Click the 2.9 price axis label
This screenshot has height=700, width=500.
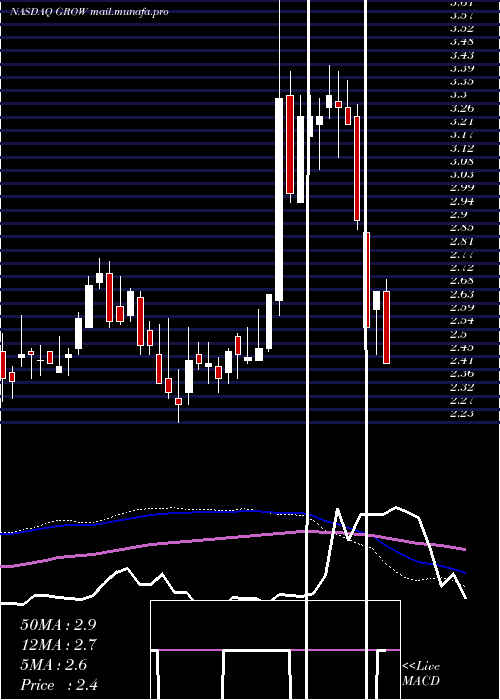click(x=458, y=214)
